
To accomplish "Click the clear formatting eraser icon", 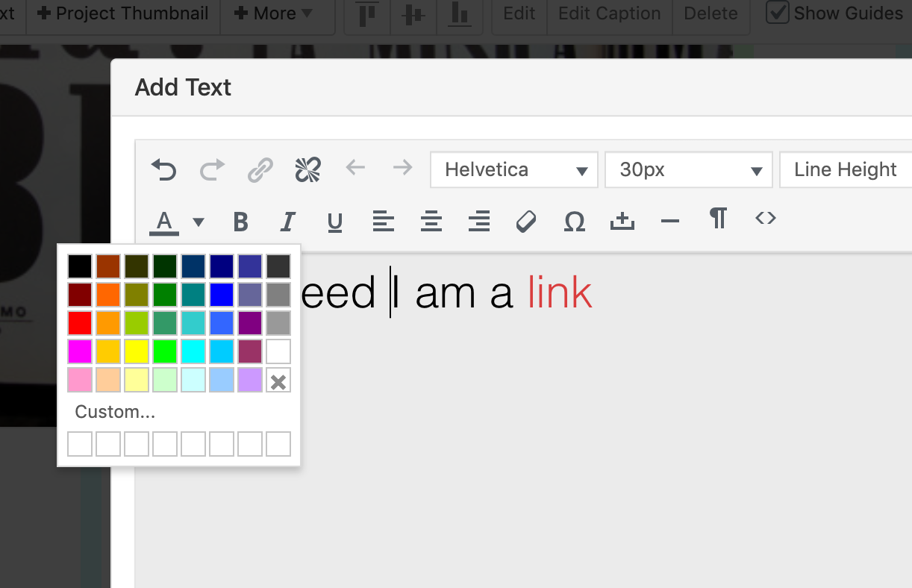I will 526,219.
